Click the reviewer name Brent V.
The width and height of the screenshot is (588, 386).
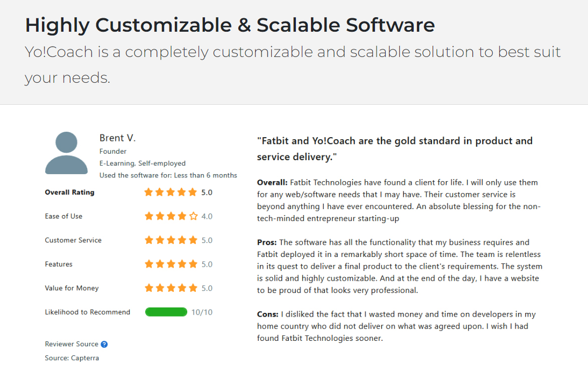117,138
